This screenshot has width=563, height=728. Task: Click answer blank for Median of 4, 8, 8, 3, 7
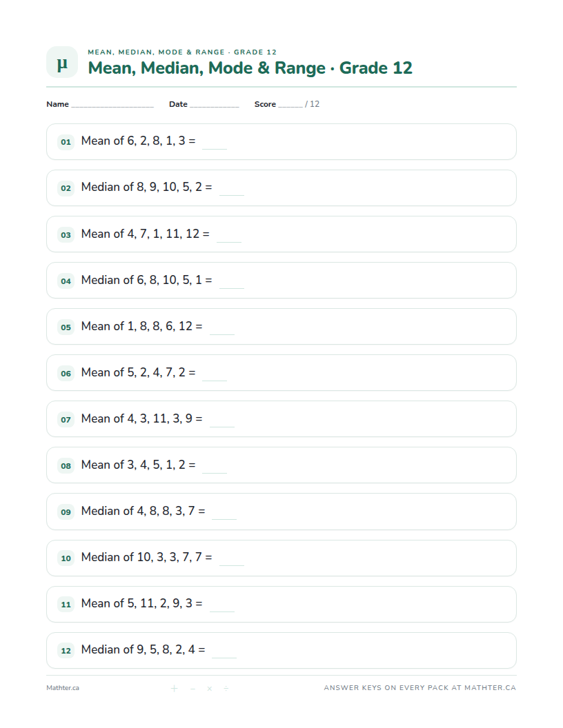pyautogui.click(x=224, y=518)
